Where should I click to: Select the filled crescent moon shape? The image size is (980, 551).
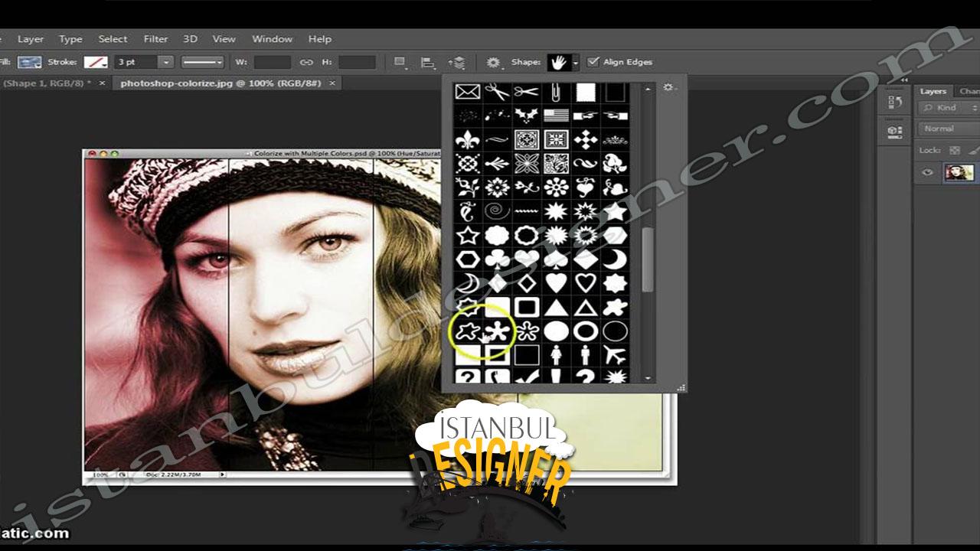[616, 259]
